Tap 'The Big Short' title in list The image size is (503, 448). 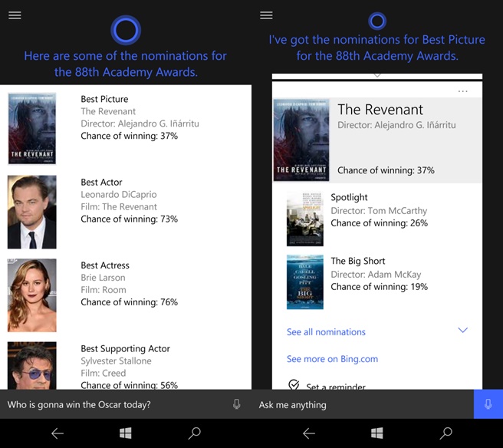click(x=357, y=261)
